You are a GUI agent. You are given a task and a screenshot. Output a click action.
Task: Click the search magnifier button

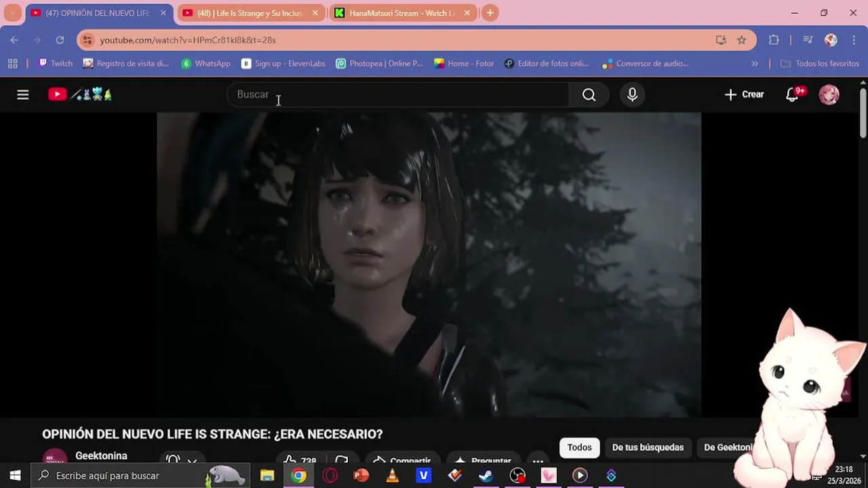pos(589,95)
